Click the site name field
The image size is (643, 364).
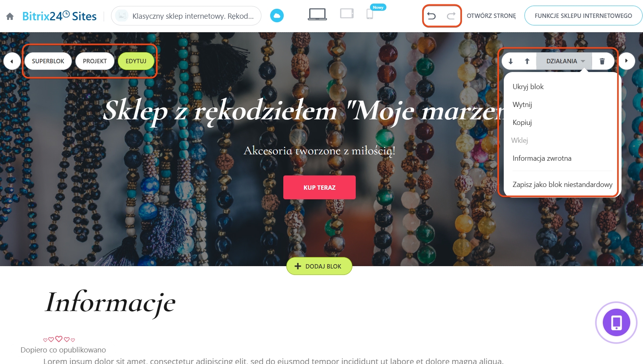coord(186,16)
